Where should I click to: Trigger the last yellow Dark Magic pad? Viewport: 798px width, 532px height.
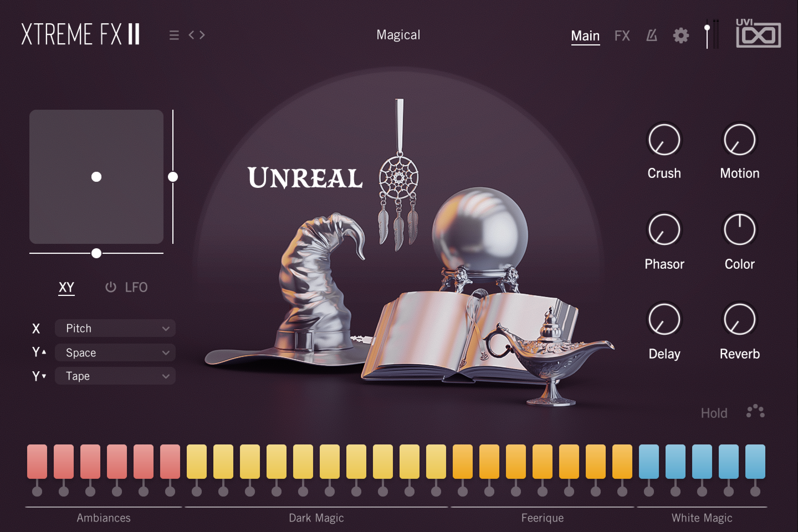436,461
